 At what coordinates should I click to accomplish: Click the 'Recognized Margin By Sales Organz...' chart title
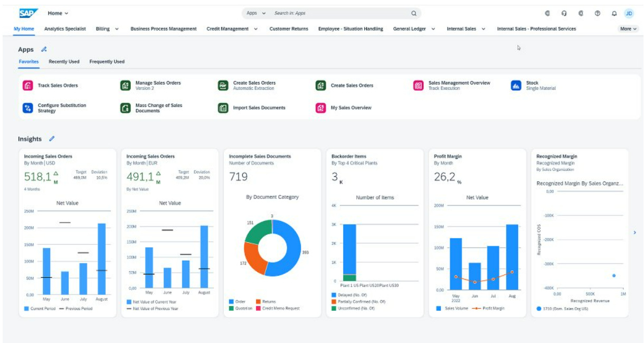coord(580,184)
